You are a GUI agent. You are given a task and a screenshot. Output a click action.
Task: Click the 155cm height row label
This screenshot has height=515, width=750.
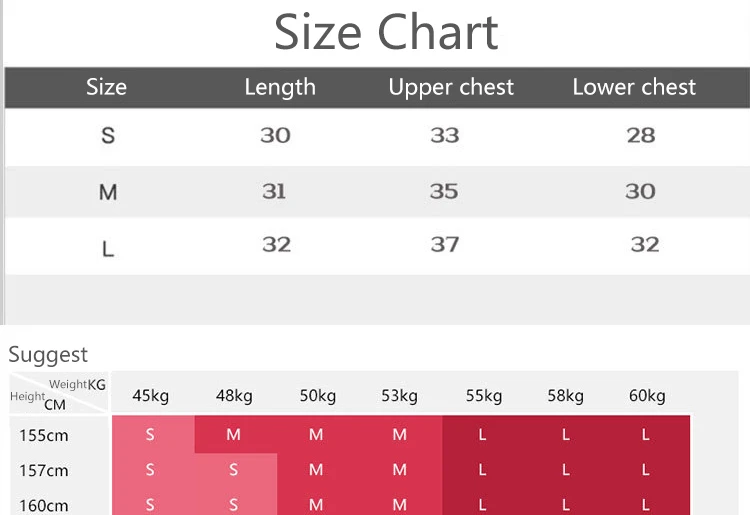tap(44, 436)
